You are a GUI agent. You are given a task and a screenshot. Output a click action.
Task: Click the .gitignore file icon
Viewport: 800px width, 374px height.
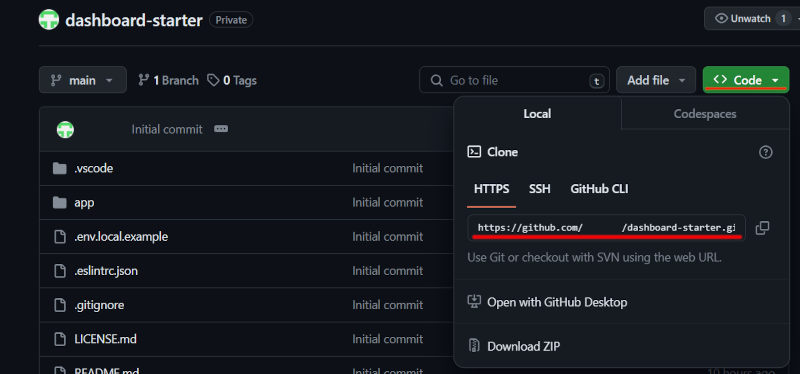(x=60, y=305)
